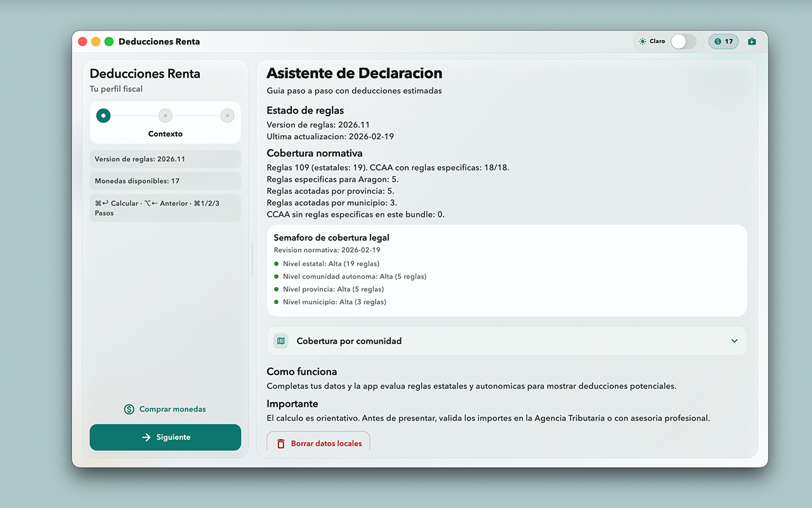Click the "Monedas disponibles: 17" chip

pos(166,181)
